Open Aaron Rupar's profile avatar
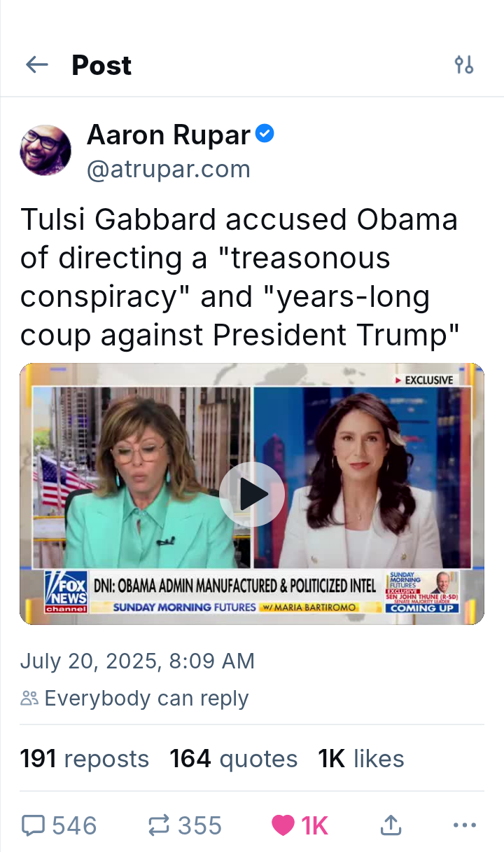Image resolution: width=504 pixels, height=852 pixels. 45,150
